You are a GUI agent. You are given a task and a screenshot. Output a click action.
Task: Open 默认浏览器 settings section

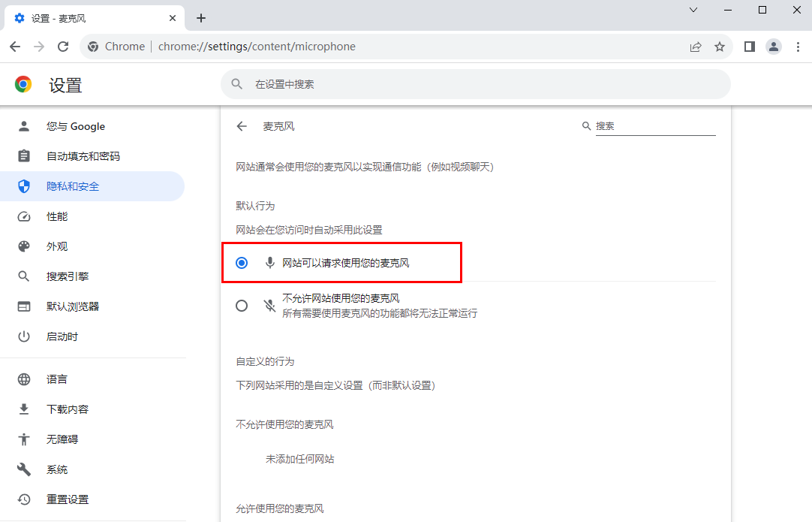coord(92,306)
